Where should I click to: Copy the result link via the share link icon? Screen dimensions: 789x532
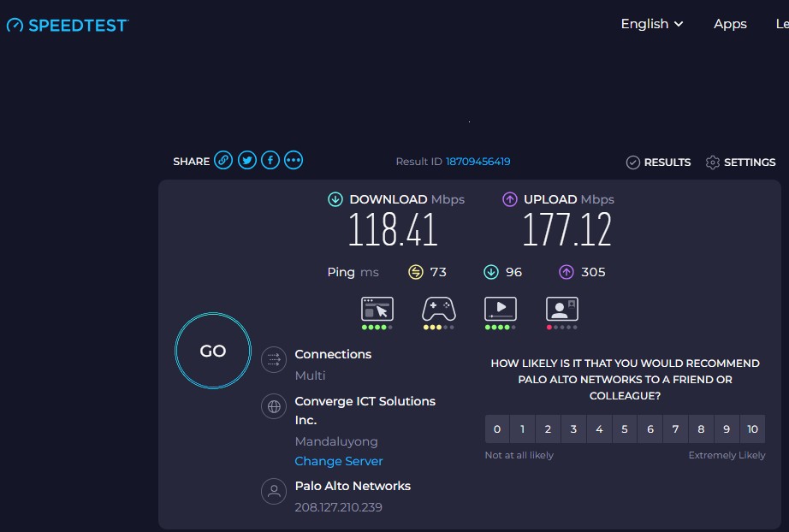click(x=223, y=161)
